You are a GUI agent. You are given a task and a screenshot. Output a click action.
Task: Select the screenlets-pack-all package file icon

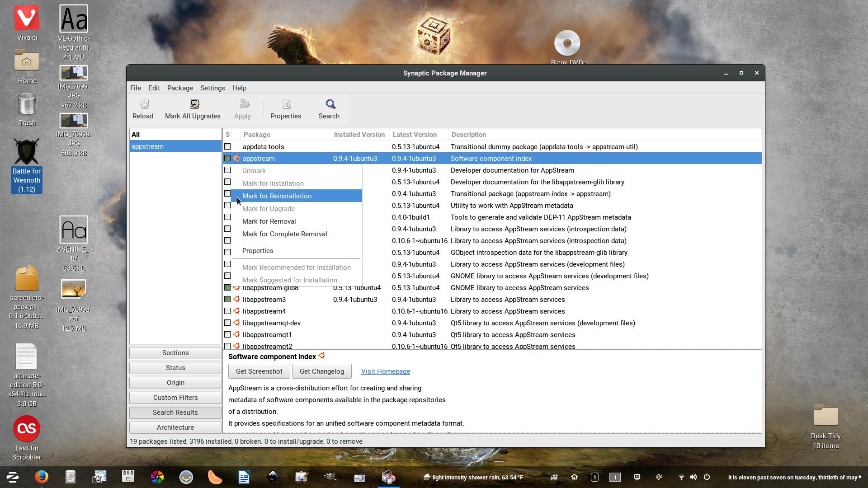tap(27, 277)
